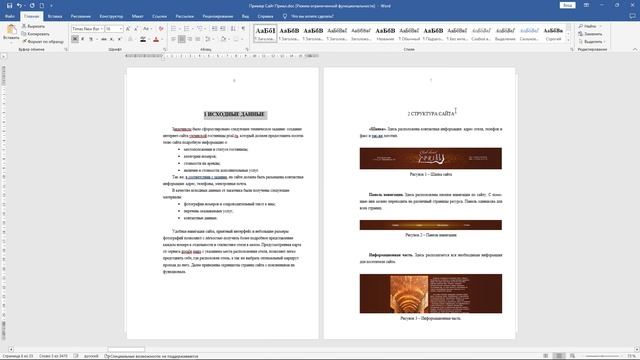Apply red font color

(x=156, y=39)
